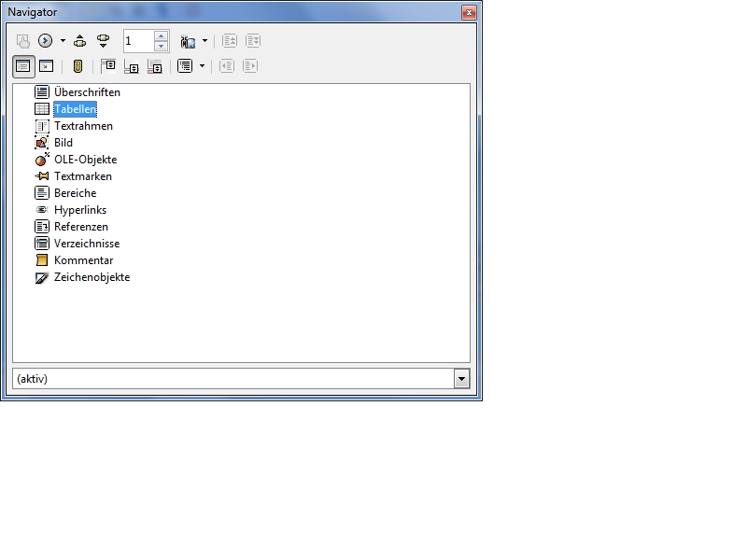The height and width of the screenshot is (560, 747).
Task: Choose Zeichenobjekte in the Navigator list
Action: click(92, 277)
